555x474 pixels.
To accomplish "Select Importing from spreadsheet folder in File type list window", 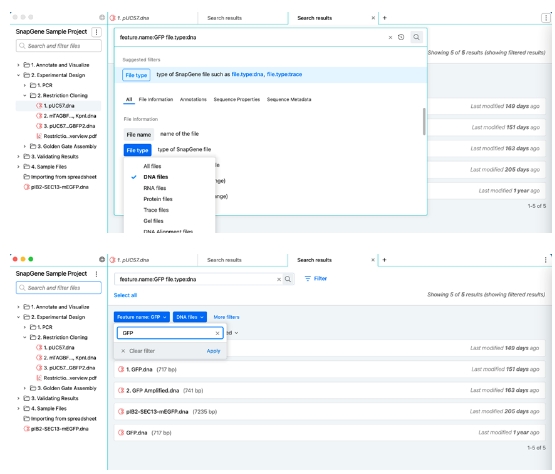I will click(59, 177).
